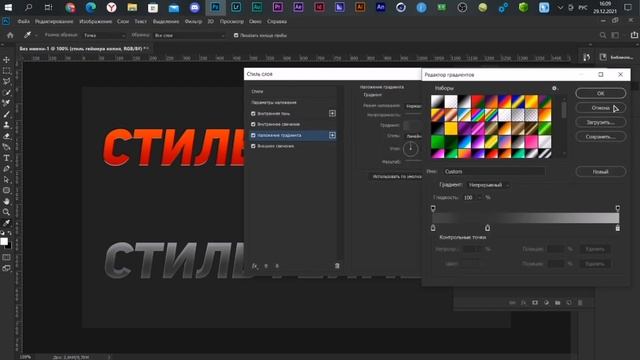Open blend mode dropdown in Layer Style
Screen dimensions: 640x360
coord(413,106)
